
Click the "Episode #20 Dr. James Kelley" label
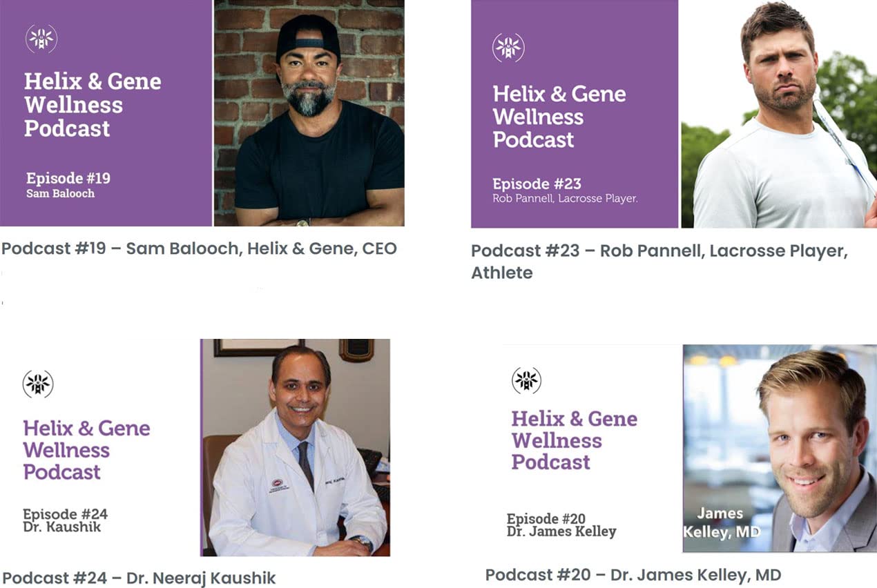[561, 525]
